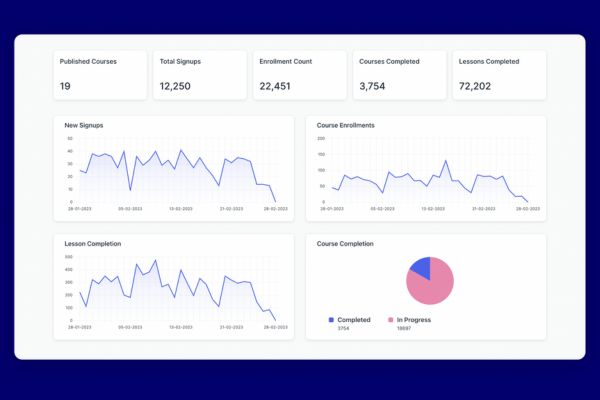
Task: Toggle the In Progress legend label
Action: [x=415, y=320]
